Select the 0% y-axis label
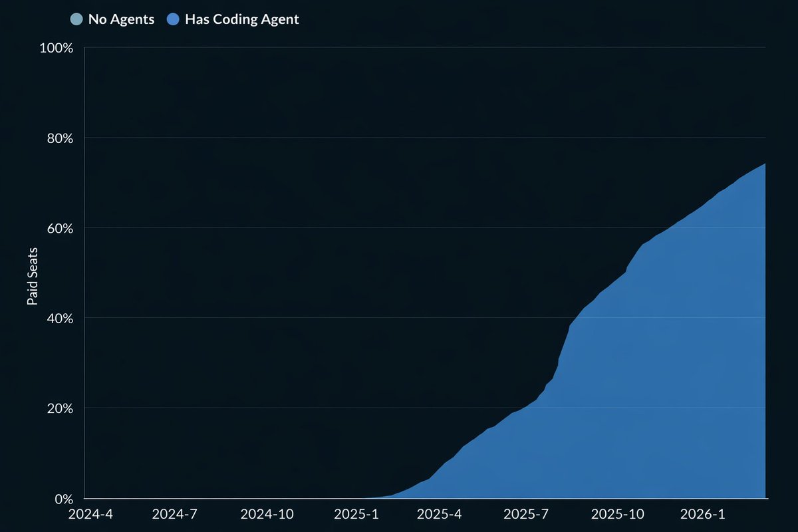 coord(65,498)
